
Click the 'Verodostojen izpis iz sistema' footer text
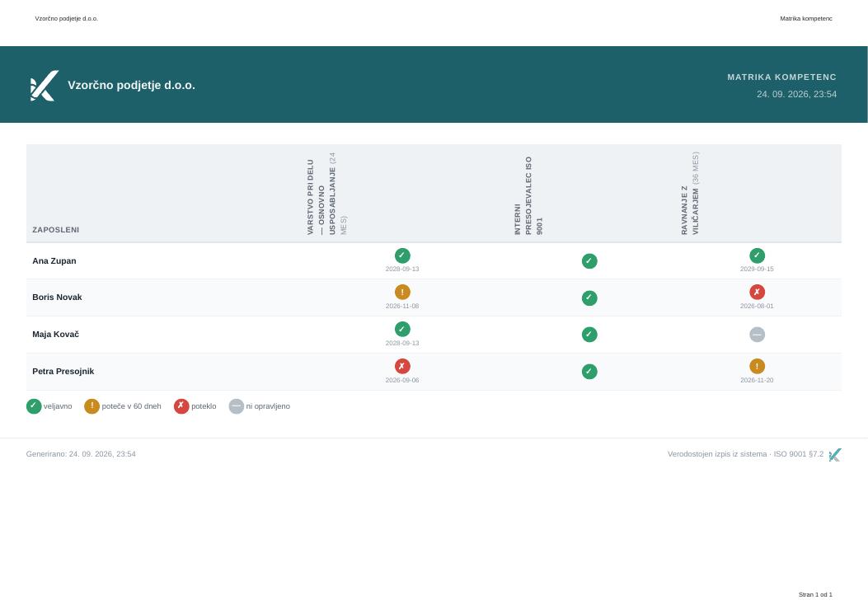pos(716,454)
